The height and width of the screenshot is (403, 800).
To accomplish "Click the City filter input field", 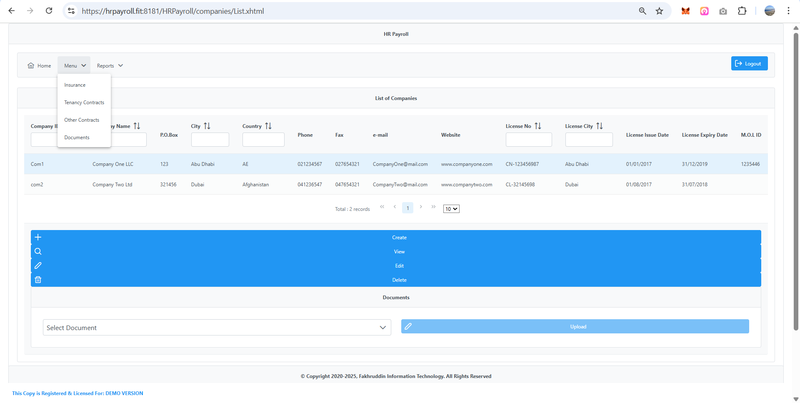I will point(210,140).
